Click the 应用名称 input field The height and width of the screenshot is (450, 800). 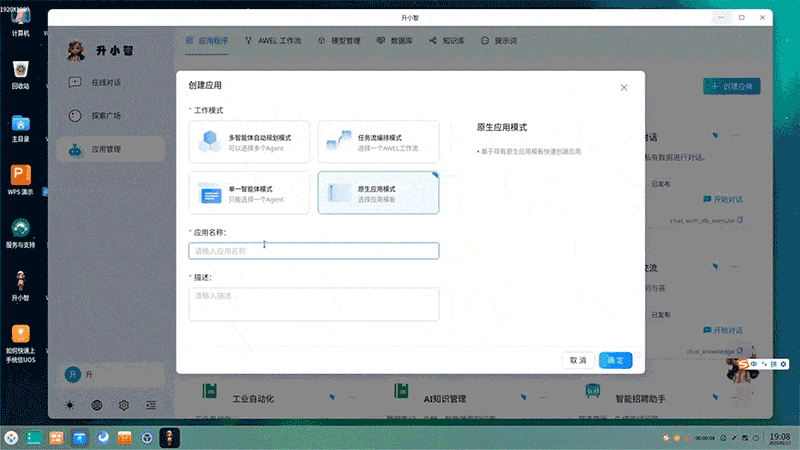(x=313, y=251)
